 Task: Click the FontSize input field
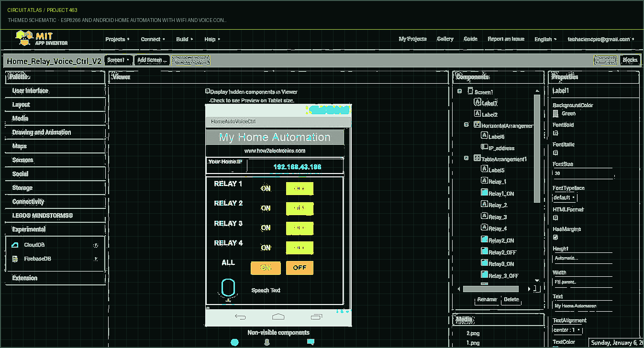[x=583, y=174]
